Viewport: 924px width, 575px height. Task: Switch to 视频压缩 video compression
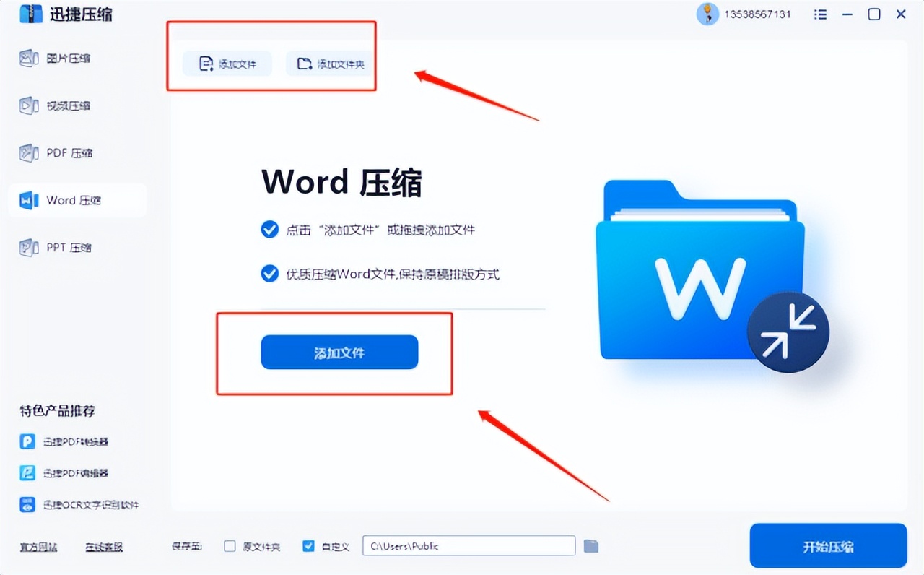(55, 105)
